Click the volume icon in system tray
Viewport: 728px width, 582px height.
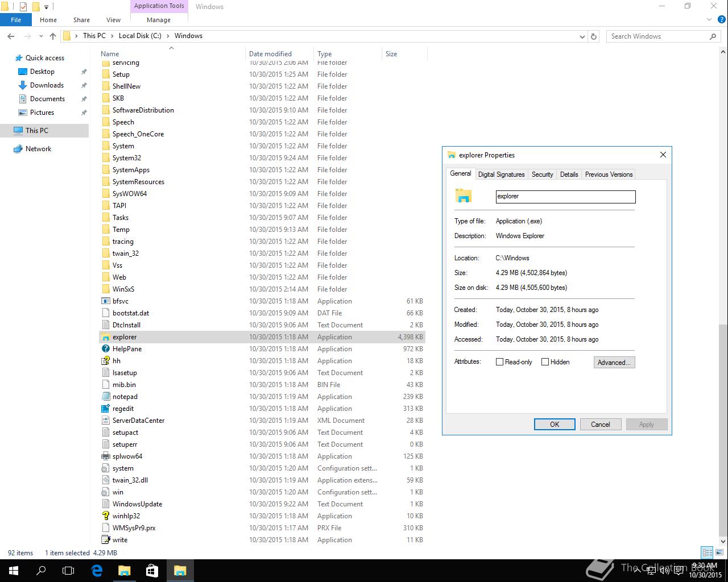point(664,571)
